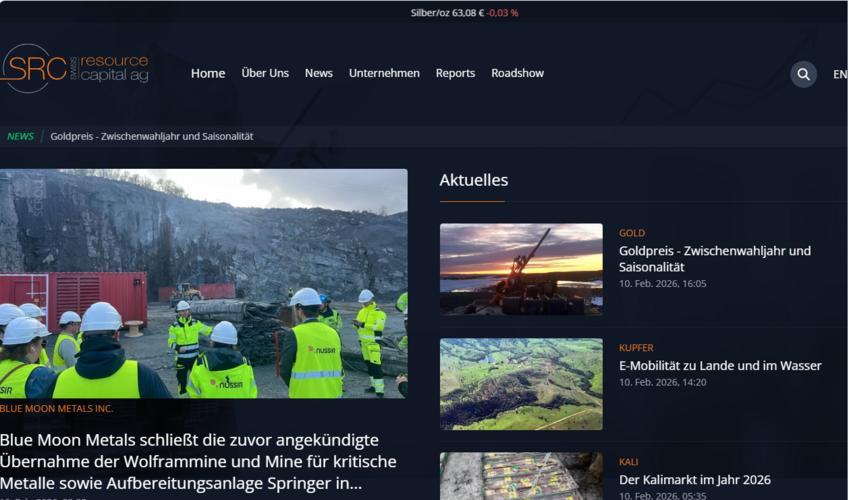Select the BLUE MOON METALS INC. category label
The width and height of the screenshot is (849, 500).
point(56,408)
